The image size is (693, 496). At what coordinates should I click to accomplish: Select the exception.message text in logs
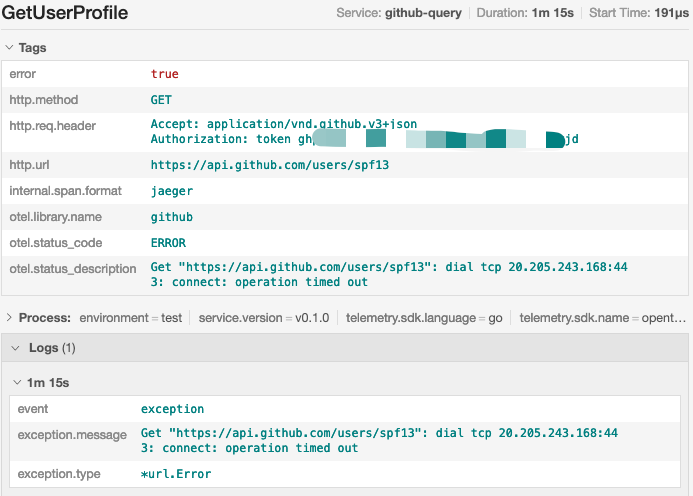[x=379, y=441]
